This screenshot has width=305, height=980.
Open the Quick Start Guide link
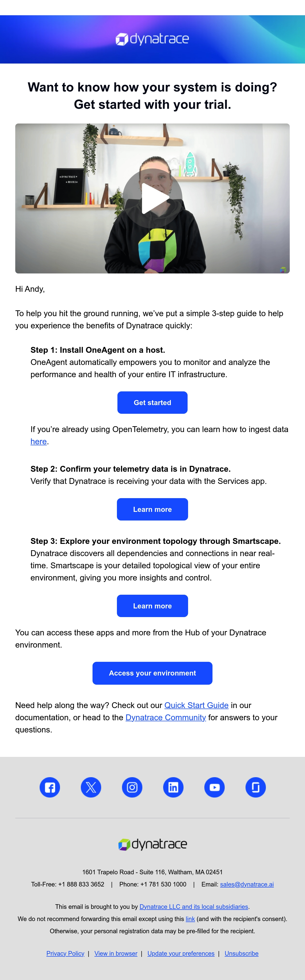[x=196, y=705]
